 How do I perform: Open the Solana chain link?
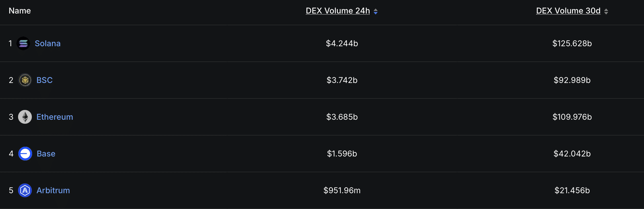pyautogui.click(x=48, y=43)
